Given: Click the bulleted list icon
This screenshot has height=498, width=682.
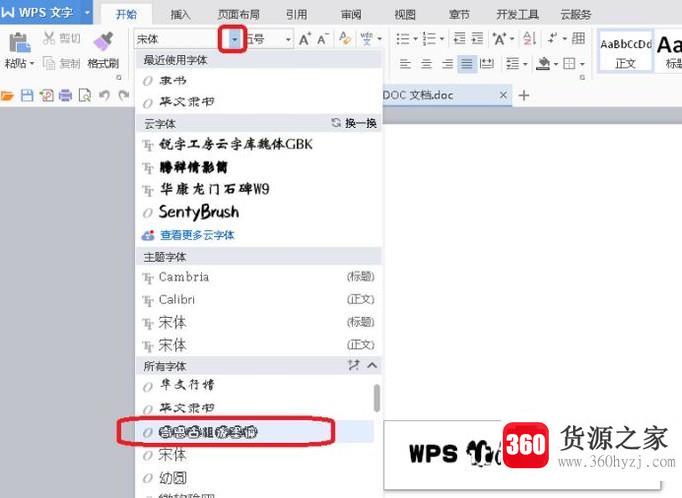Looking at the screenshot, I should click(403, 39).
